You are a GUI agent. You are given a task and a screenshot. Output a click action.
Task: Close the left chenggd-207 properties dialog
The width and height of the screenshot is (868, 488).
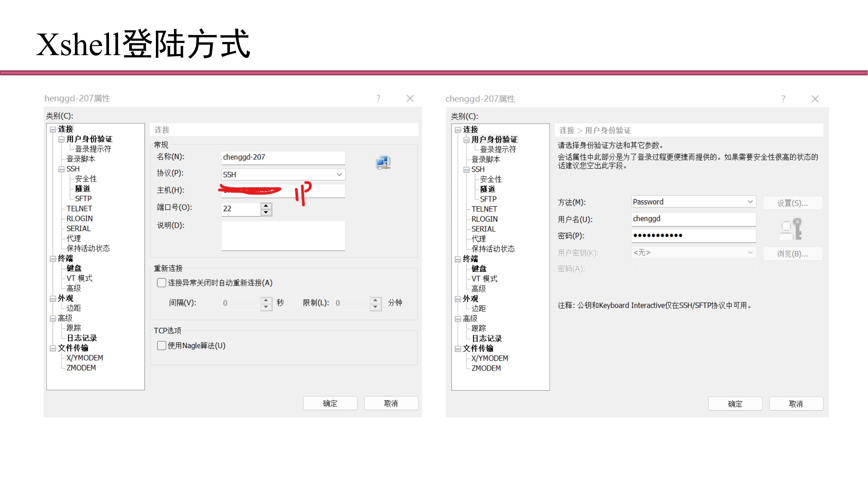pos(410,98)
